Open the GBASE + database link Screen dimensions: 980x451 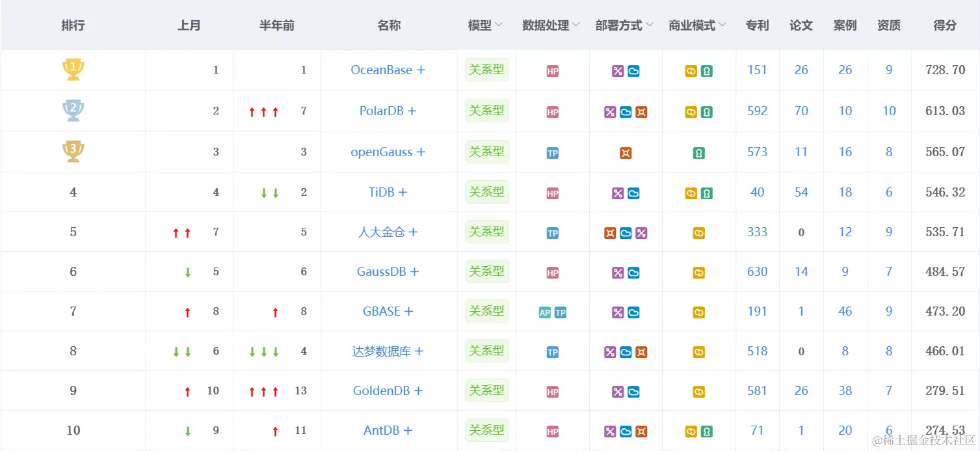tap(388, 312)
